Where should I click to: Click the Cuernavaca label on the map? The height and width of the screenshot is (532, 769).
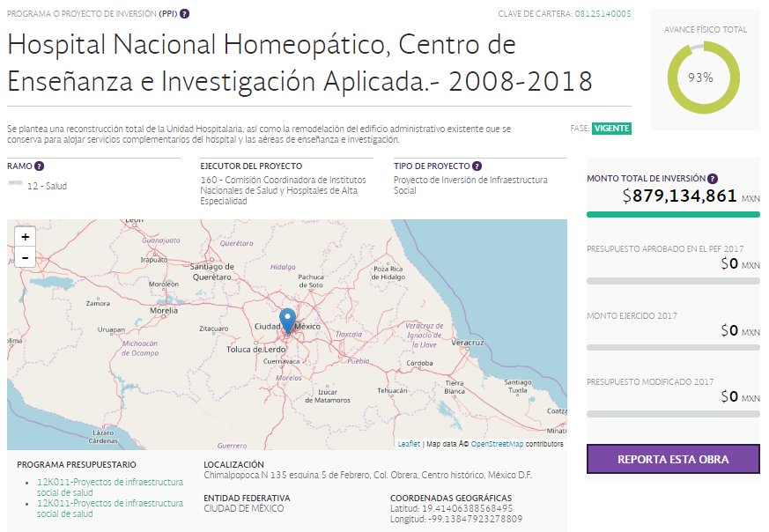pos(282,361)
